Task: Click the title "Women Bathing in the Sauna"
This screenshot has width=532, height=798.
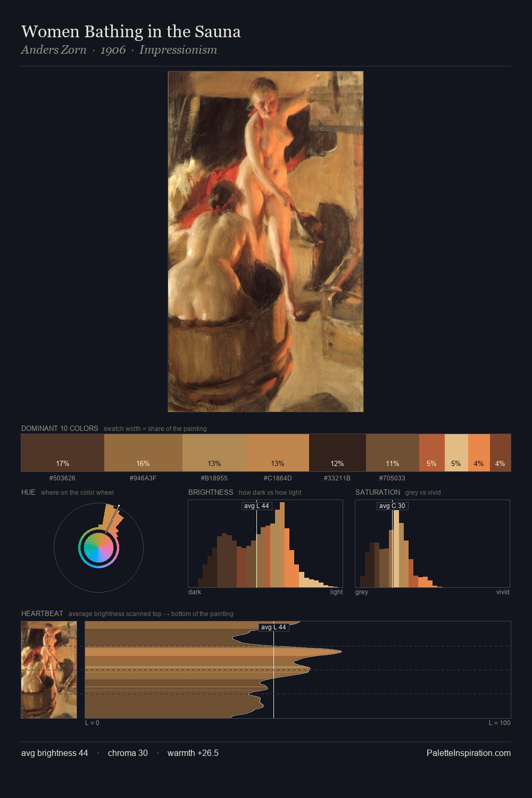Action: [131, 31]
